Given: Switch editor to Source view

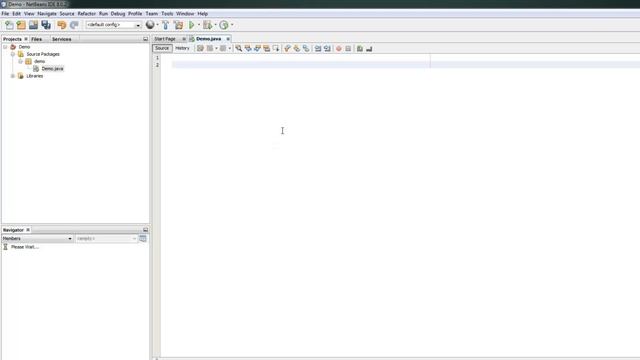Looking at the screenshot, I should 162,48.
